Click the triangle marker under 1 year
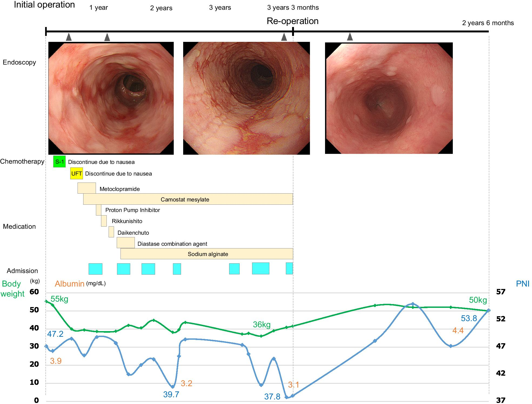Image resolution: width=532 pixels, height=404 pixels. 107,37
